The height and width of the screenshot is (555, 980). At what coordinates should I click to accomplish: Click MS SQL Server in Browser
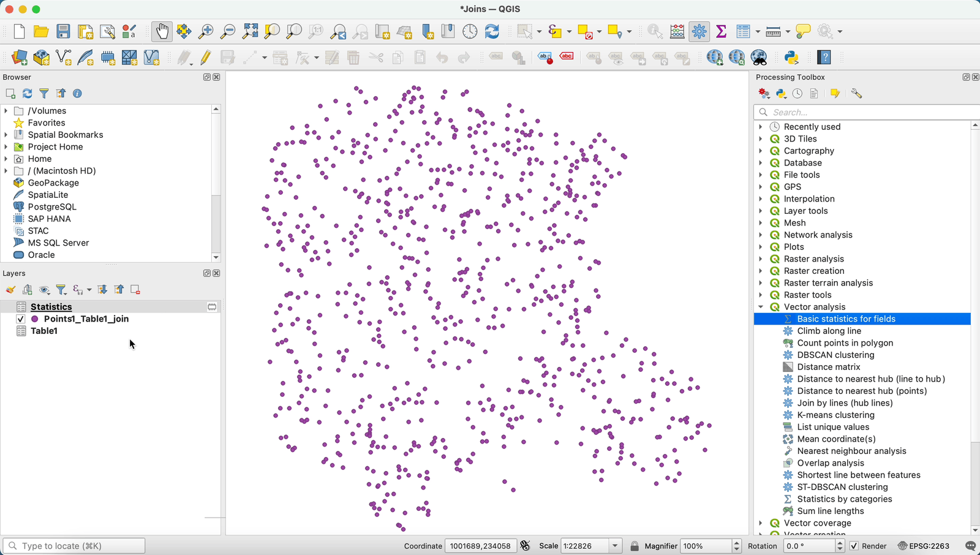pyautogui.click(x=58, y=243)
